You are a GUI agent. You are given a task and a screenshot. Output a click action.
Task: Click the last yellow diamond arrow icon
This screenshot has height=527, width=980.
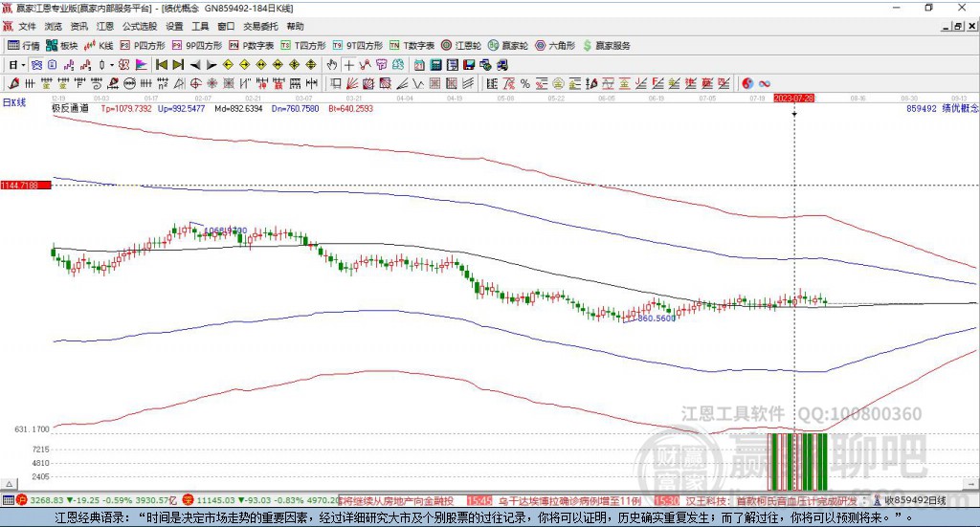click(x=311, y=65)
